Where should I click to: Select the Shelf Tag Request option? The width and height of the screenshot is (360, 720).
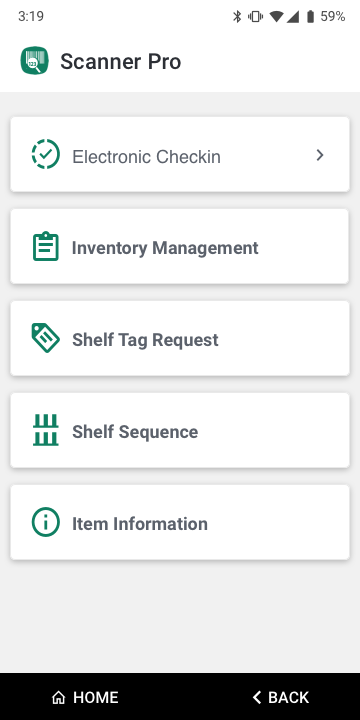pos(180,338)
